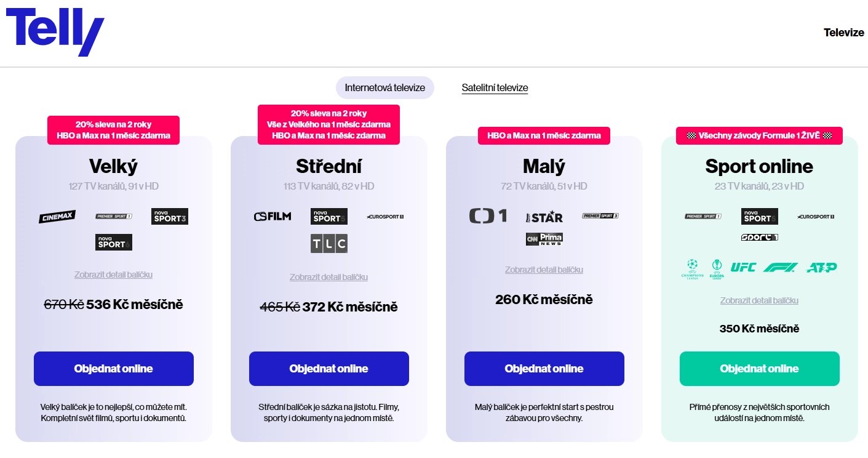Open the Televize menu item
868x458 pixels.
[x=843, y=32]
